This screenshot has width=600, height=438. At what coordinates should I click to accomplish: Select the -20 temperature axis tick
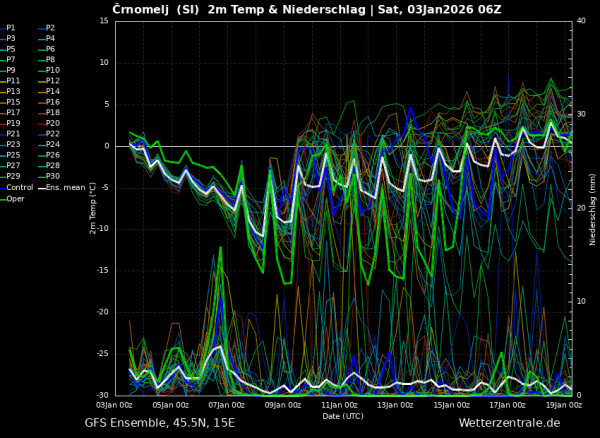[103, 312]
